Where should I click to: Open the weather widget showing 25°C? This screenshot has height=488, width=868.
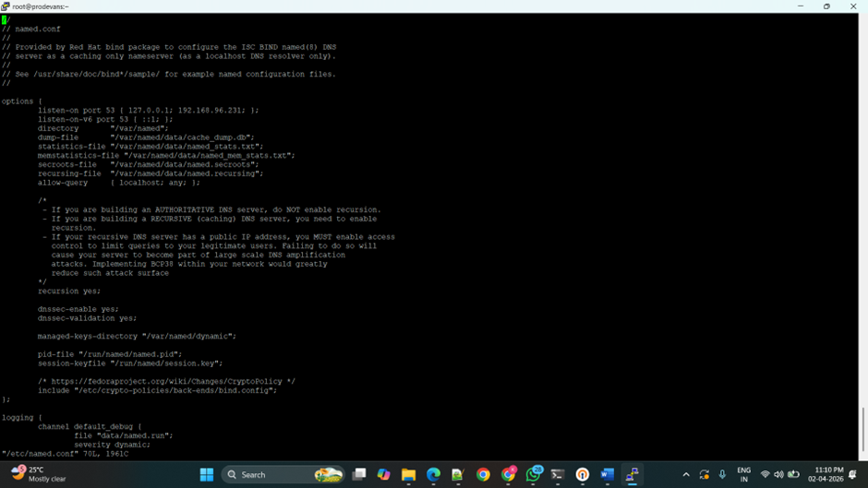[x=37, y=474]
